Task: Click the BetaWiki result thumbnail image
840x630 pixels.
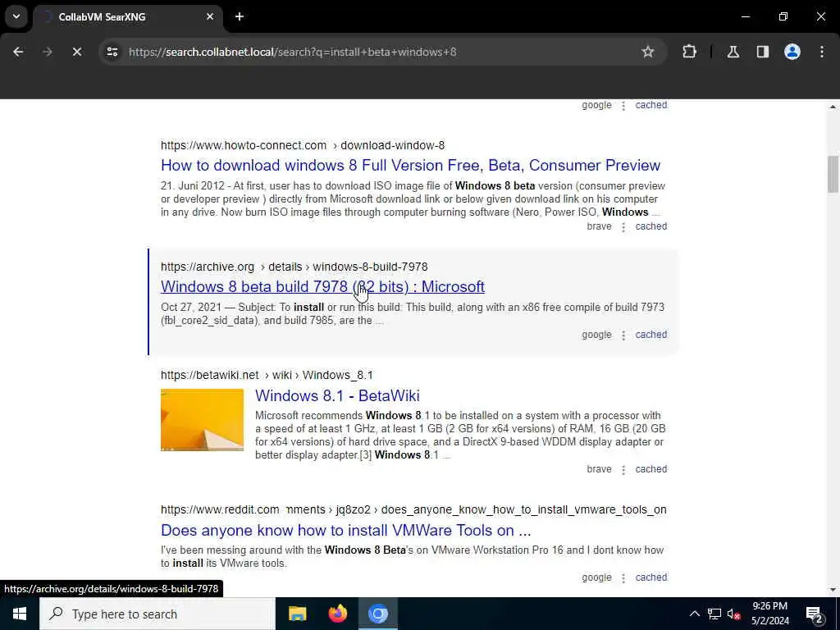Action: pyautogui.click(x=202, y=420)
